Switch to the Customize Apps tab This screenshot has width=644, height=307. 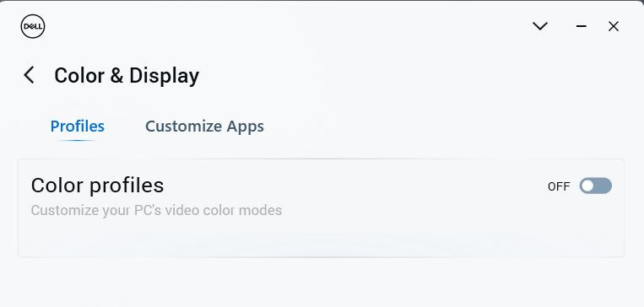coord(204,126)
